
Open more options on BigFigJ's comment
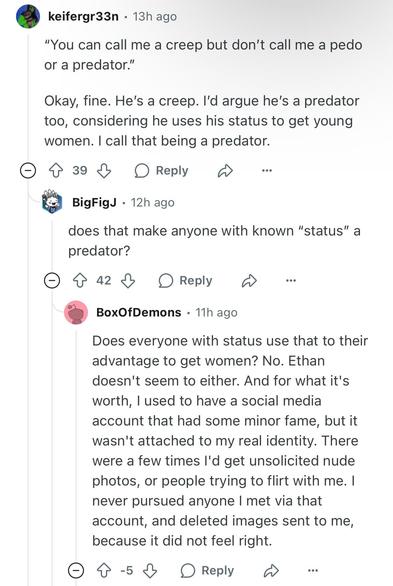291,280
